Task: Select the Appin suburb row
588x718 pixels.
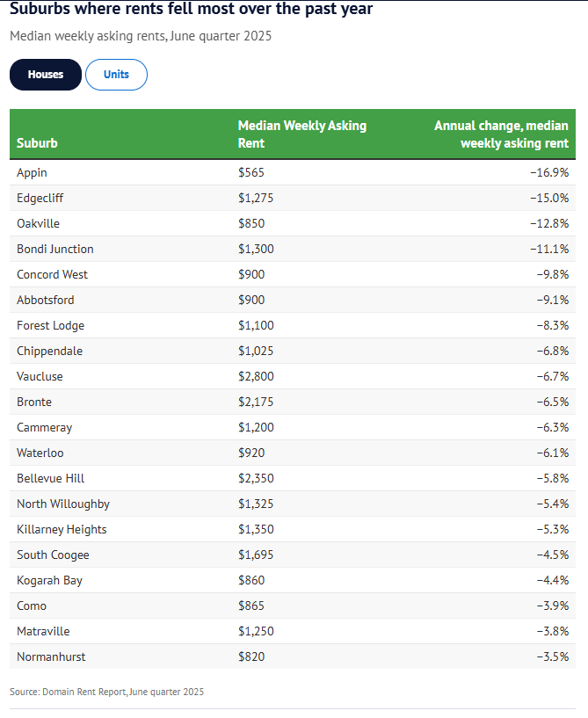Action: [32, 172]
